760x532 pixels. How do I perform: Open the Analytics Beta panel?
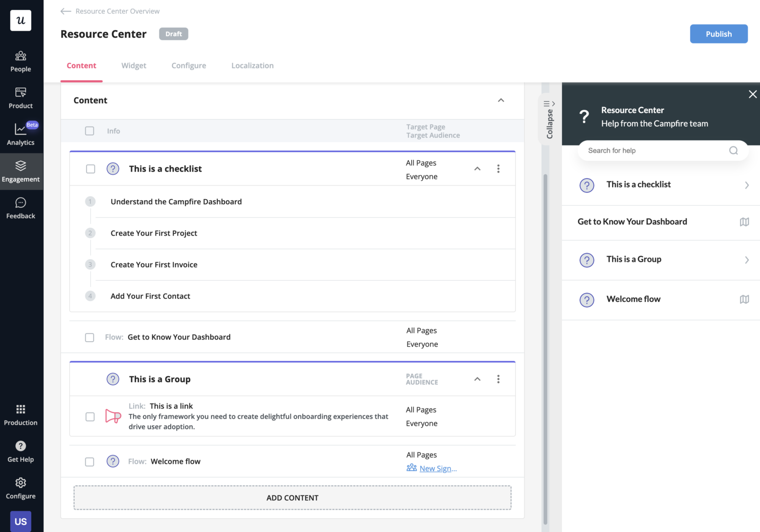(x=20, y=133)
